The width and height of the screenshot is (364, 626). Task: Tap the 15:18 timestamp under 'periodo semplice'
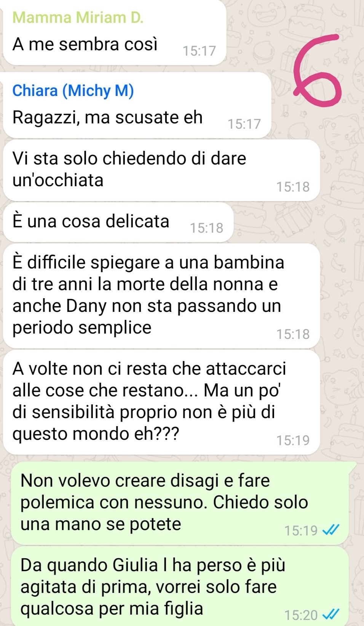click(x=293, y=334)
